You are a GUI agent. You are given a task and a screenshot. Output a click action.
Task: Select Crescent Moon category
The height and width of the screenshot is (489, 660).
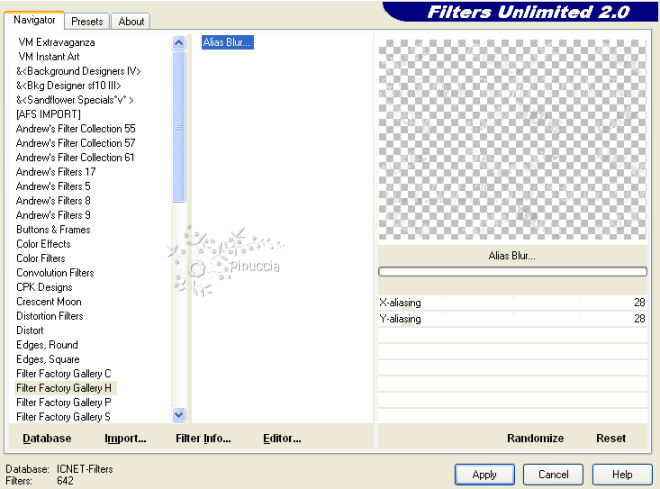coord(49,301)
